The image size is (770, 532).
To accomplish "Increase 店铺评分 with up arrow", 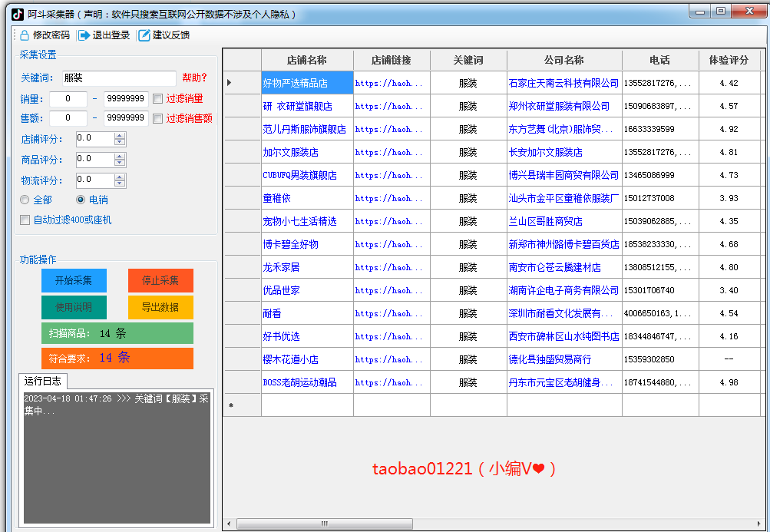I will pos(120,136).
